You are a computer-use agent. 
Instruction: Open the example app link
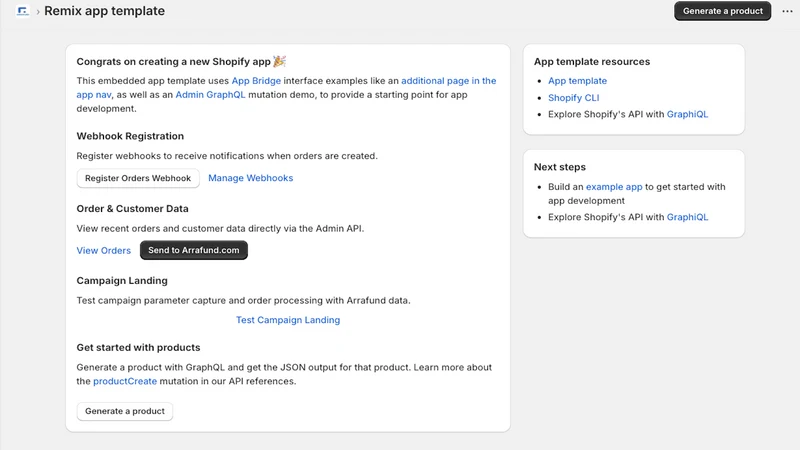pos(614,187)
